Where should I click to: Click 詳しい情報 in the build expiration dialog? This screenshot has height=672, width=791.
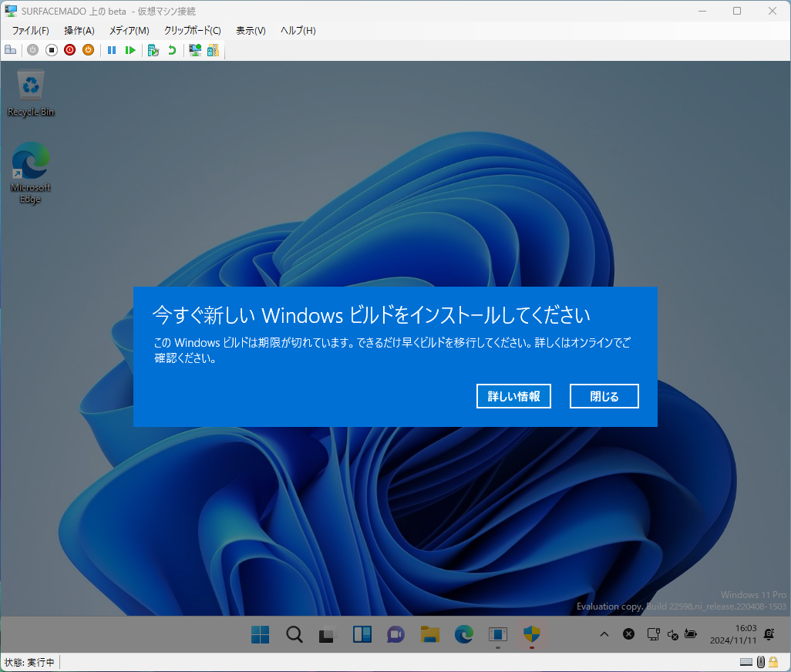coord(513,395)
